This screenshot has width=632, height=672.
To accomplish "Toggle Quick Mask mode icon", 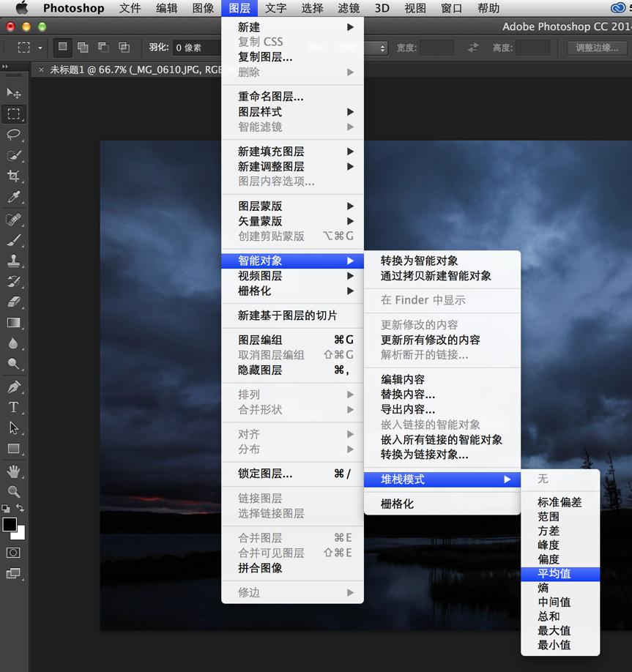I will click(x=13, y=553).
